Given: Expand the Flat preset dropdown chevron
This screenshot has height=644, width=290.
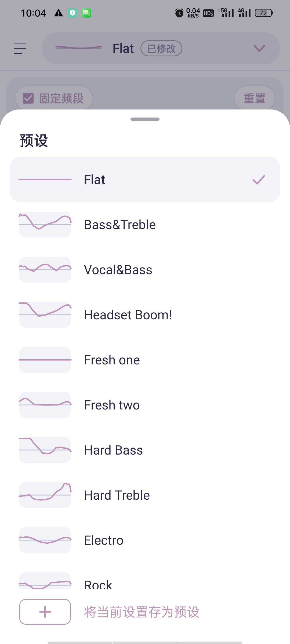Looking at the screenshot, I should [x=259, y=48].
